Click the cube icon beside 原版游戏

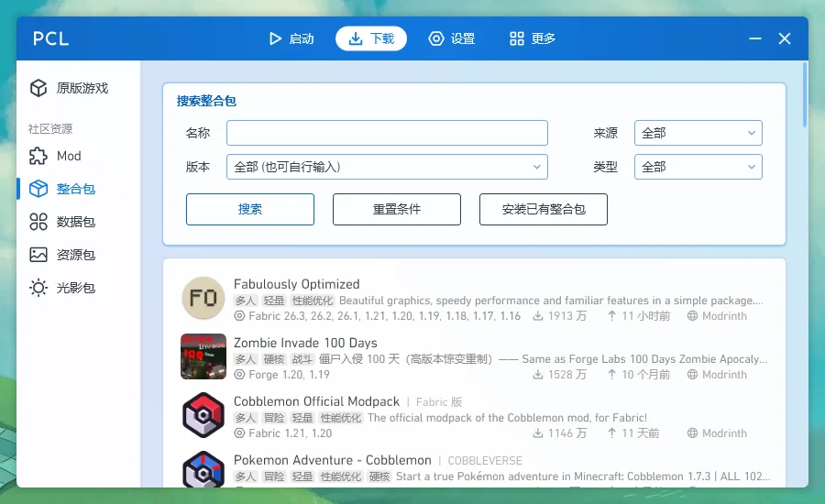tap(38, 88)
